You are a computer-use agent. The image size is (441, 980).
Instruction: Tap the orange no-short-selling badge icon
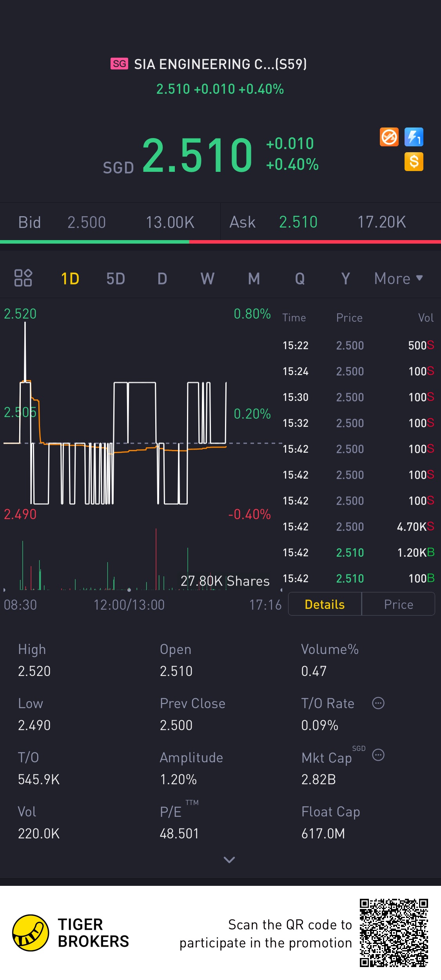[389, 137]
